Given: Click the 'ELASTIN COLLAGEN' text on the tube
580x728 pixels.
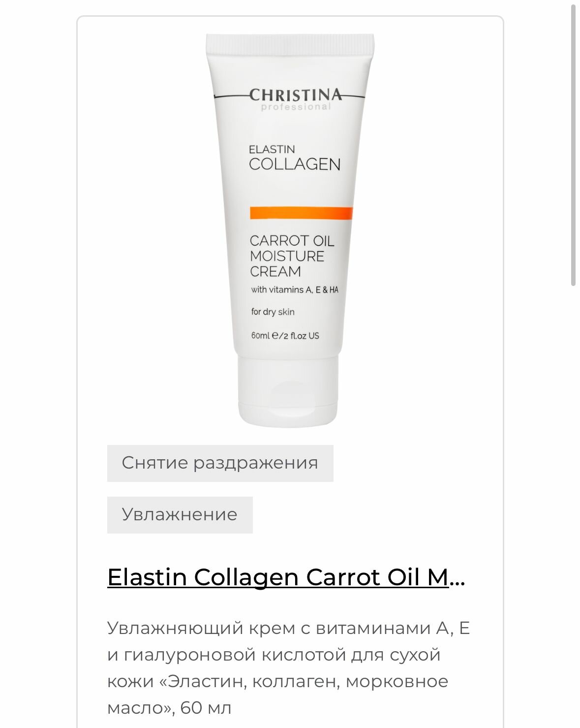Looking at the screenshot, I should click(x=294, y=158).
